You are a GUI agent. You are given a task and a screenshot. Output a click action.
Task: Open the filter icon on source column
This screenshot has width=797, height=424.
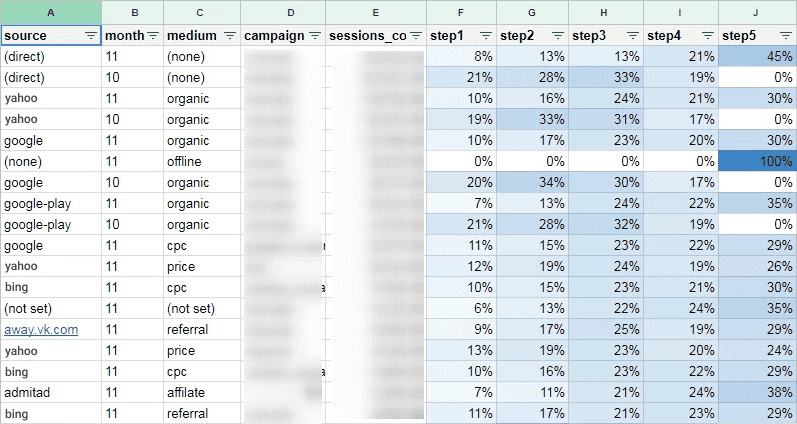pyautogui.click(x=91, y=36)
